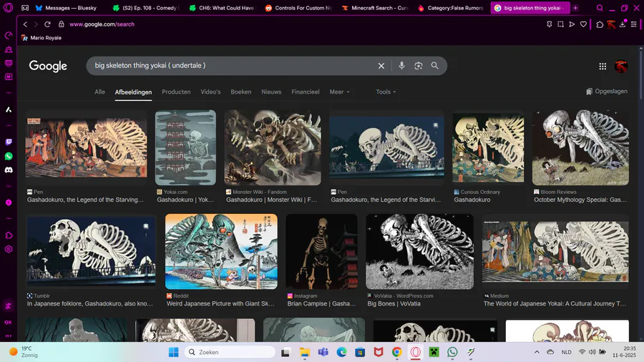644x362 pixels.
Task: Open sidebar extensions cube icon
Action: tap(9, 235)
